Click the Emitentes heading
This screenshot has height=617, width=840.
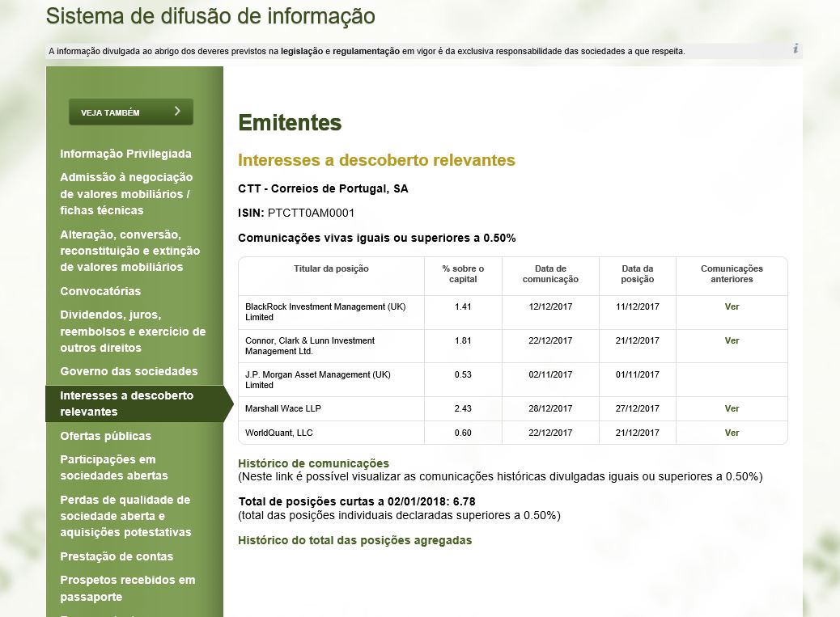pyautogui.click(x=290, y=123)
